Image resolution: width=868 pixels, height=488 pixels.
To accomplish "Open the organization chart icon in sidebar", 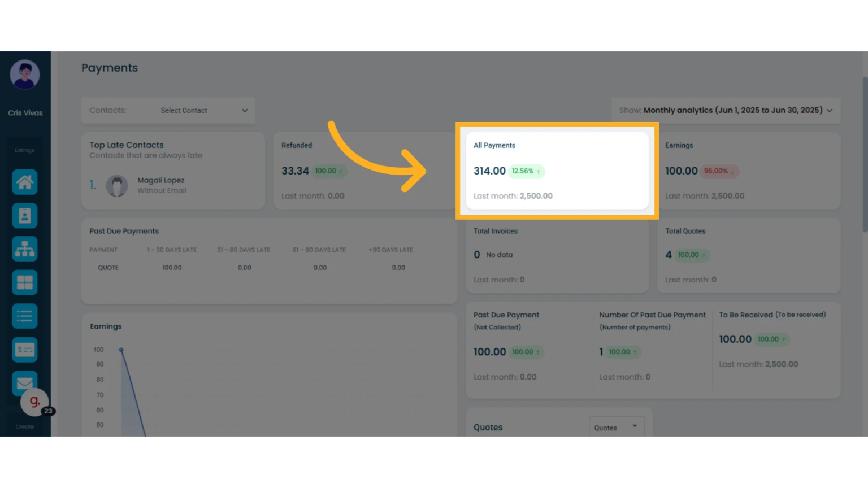I will [25, 249].
